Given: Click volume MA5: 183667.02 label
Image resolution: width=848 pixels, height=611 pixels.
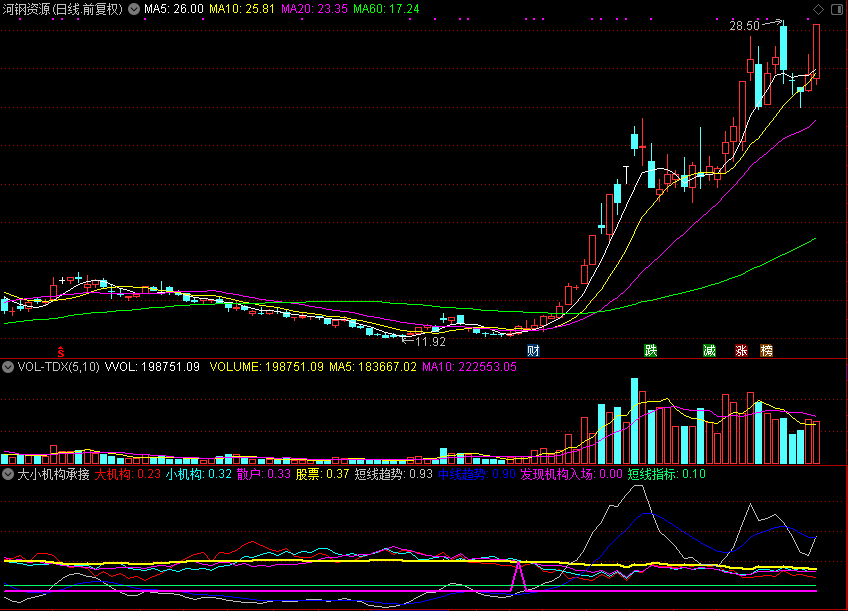Looking at the screenshot, I should [373, 367].
